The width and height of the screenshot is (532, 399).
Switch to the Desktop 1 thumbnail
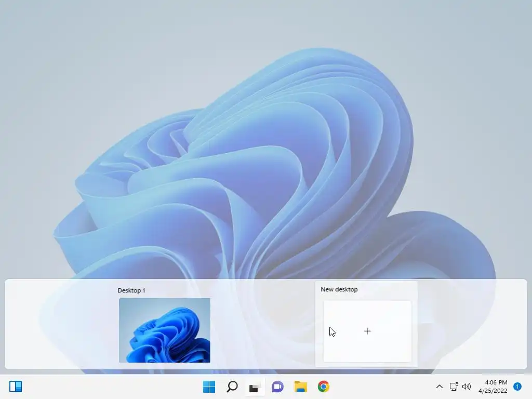click(x=165, y=330)
